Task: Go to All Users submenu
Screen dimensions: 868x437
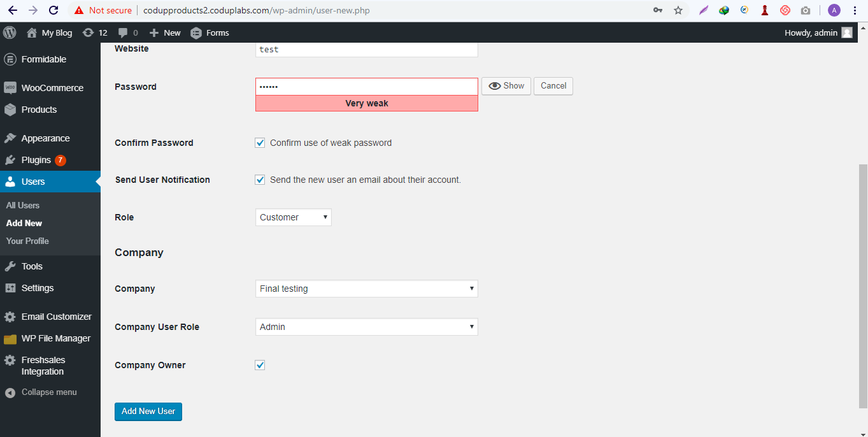Action: pos(23,205)
